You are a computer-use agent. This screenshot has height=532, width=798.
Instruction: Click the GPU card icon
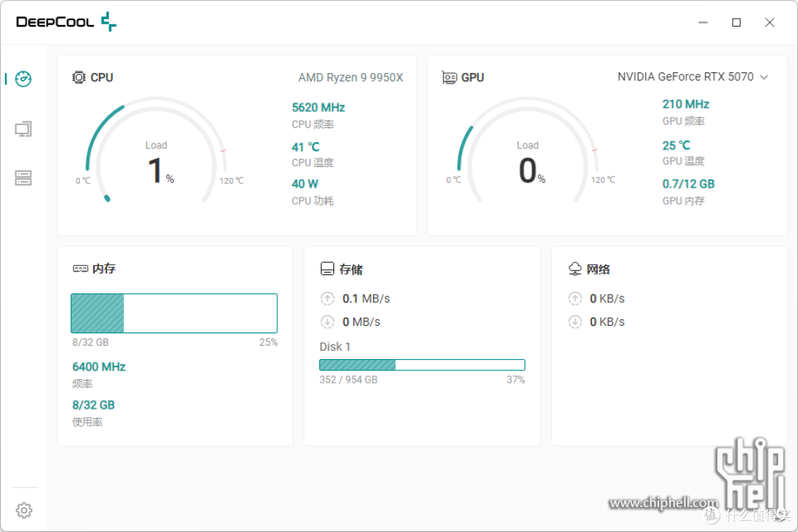(x=449, y=78)
